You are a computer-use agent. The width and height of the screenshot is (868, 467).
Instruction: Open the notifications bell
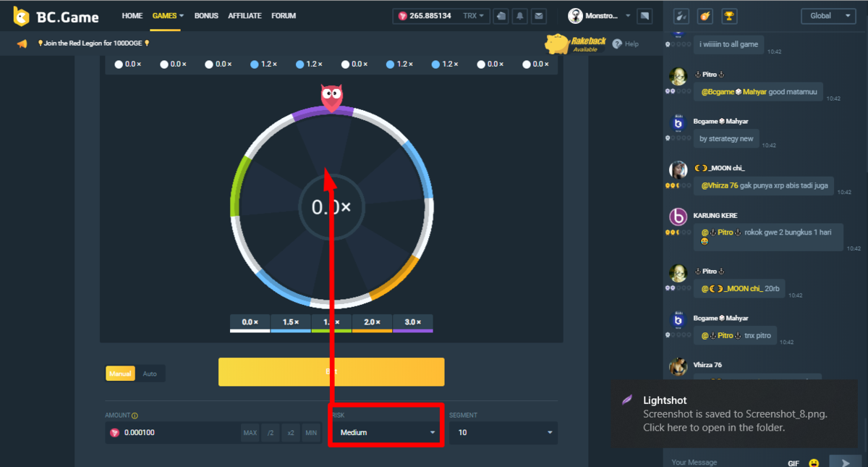pyautogui.click(x=520, y=16)
